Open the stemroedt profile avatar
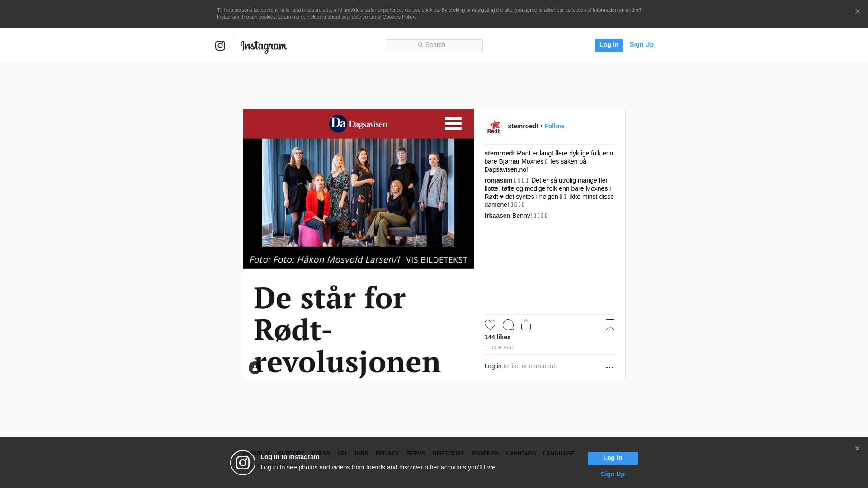The image size is (868, 488). coord(493,127)
